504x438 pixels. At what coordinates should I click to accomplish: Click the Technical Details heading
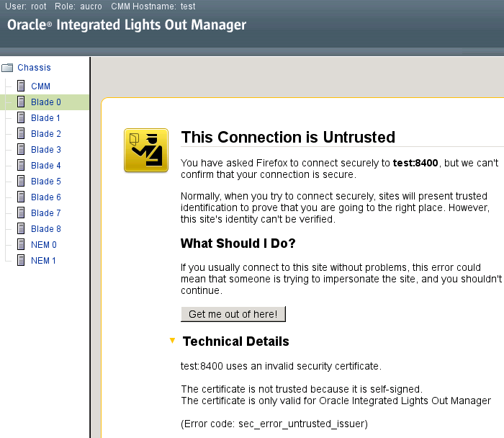[236, 341]
